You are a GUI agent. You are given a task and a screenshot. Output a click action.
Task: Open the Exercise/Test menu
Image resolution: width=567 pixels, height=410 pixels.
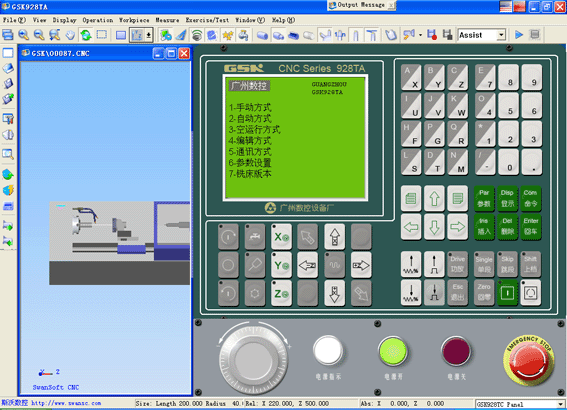(x=207, y=20)
